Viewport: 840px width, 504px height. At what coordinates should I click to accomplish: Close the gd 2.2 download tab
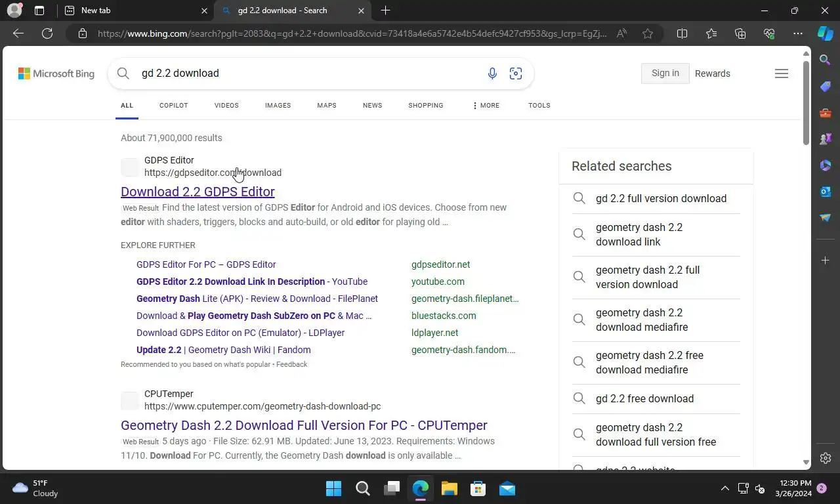pos(361,10)
